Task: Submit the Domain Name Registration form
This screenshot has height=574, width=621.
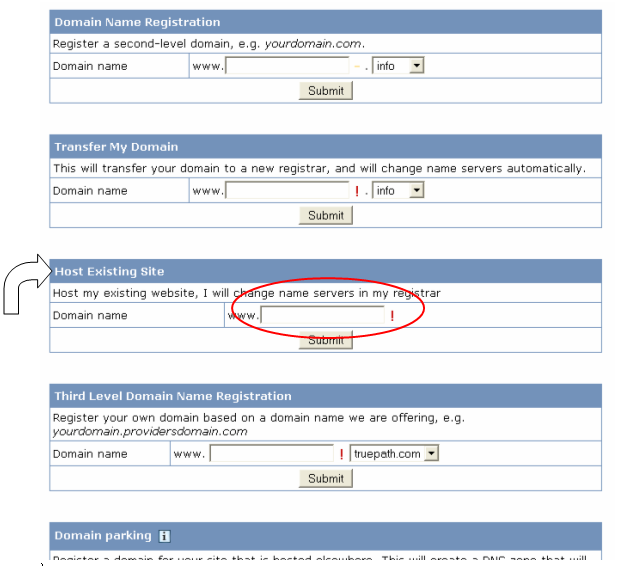Action: coord(325,91)
